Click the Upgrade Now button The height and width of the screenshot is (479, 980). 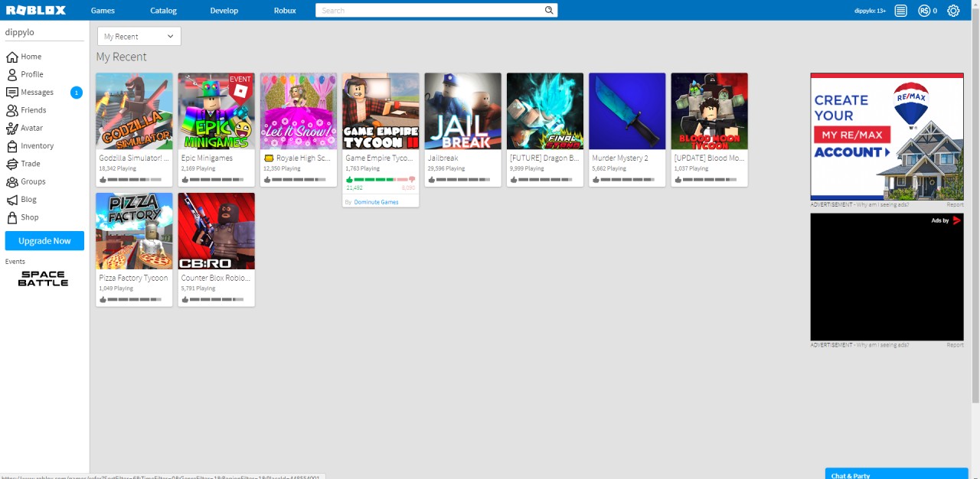click(44, 241)
